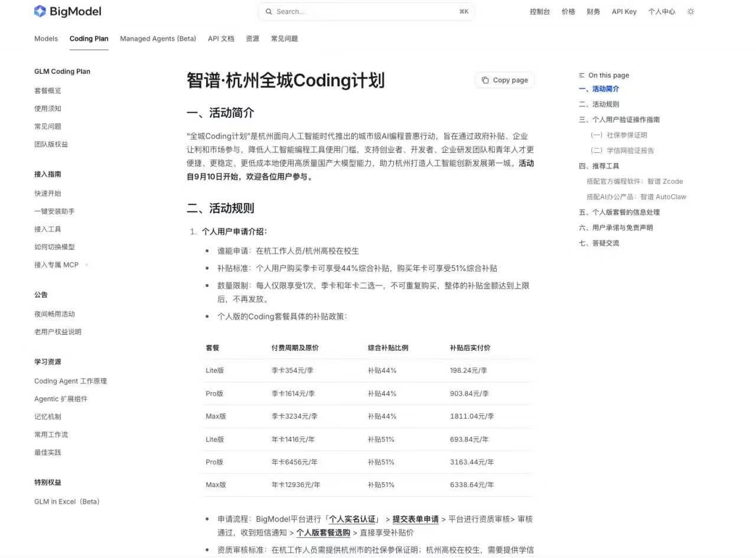Open 一键安装助手 in the sidebar
756x558 pixels.
click(x=54, y=211)
